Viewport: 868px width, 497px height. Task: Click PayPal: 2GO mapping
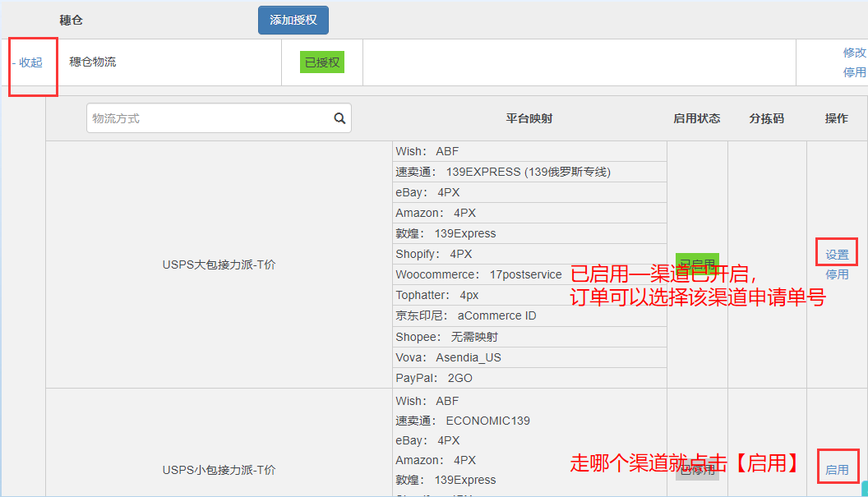point(433,378)
